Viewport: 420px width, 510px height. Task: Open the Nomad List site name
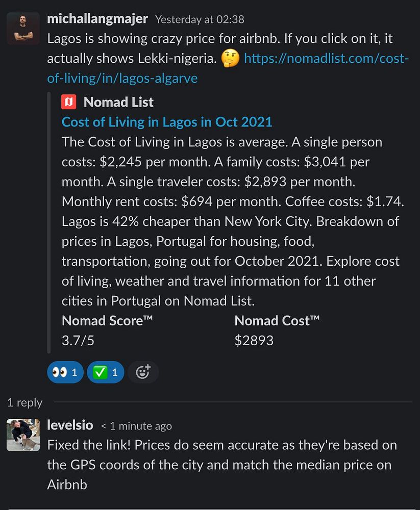coord(118,102)
